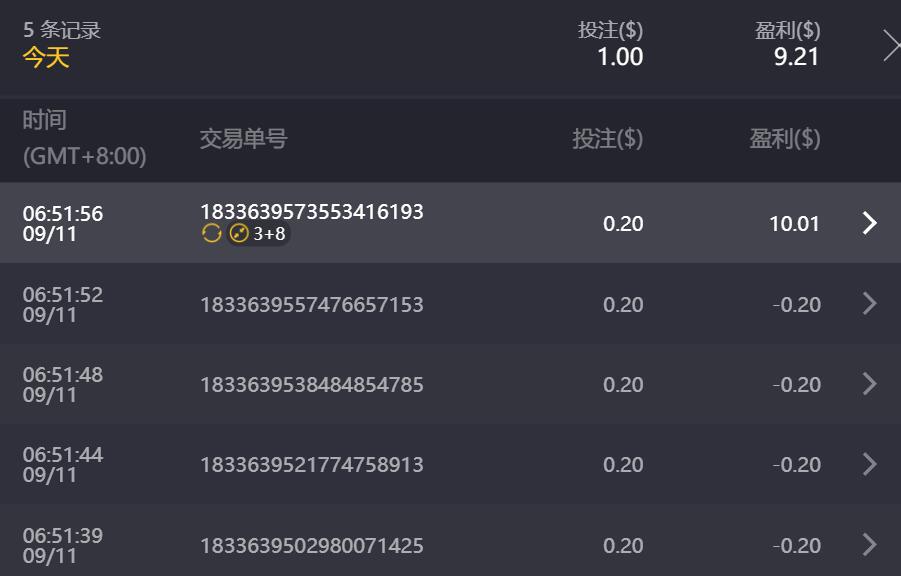Expand the 06:51:56 record chevron
Viewport: 901px width, 576px height.
(869, 223)
